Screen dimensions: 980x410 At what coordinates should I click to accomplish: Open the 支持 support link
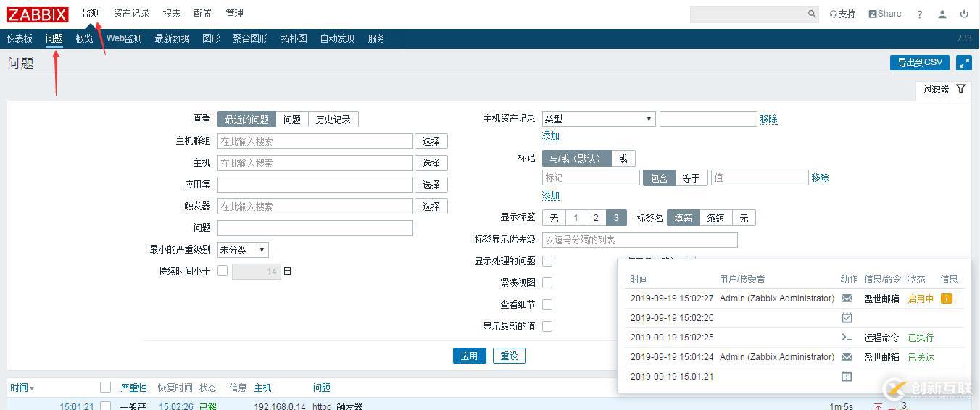click(x=842, y=14)
